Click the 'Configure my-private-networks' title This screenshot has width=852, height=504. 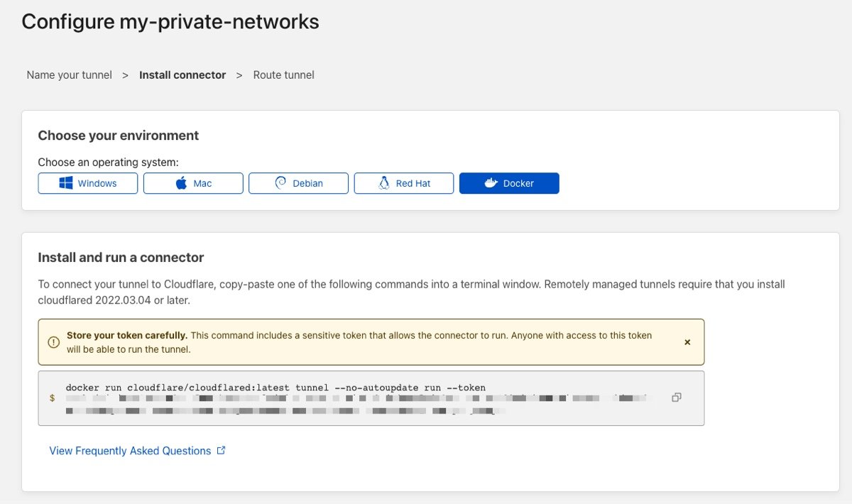pos(170,22)
